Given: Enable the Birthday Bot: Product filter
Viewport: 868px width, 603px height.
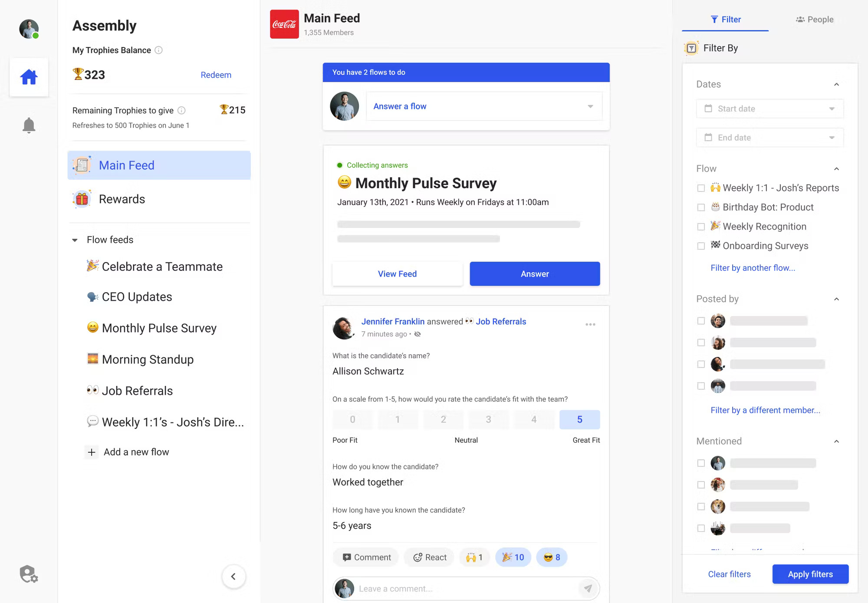Looking at the screenshot, I should (701, 207).
